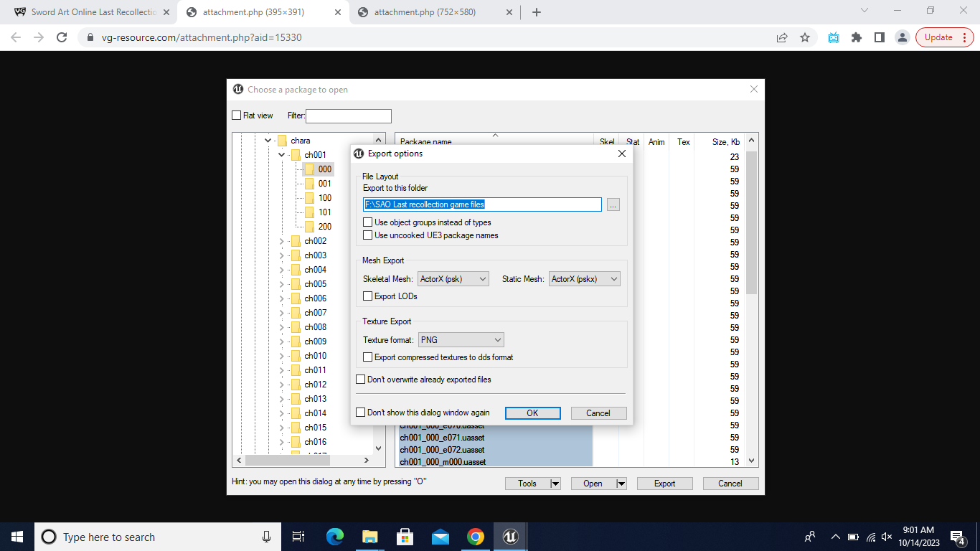Image resolution: width=980 pixels, height=551 pixels.
Task: Open Task View on the taskbar
Action: 298,537
